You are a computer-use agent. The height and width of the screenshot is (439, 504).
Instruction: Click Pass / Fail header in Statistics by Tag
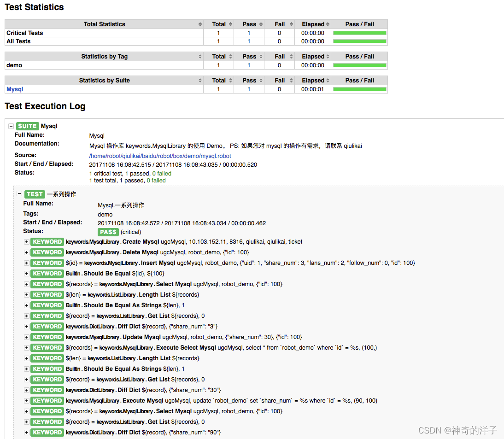pos(359,57)
